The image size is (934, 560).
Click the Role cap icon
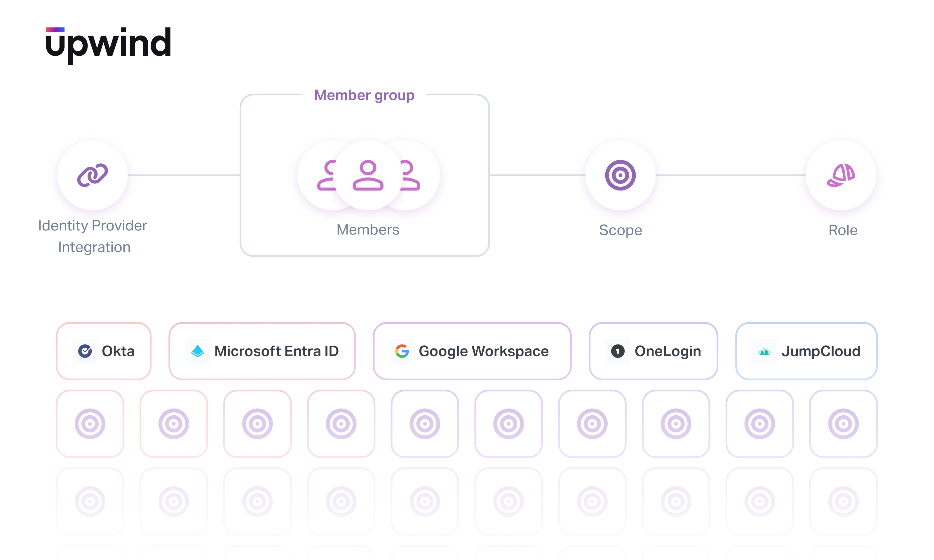click(841, 175)
